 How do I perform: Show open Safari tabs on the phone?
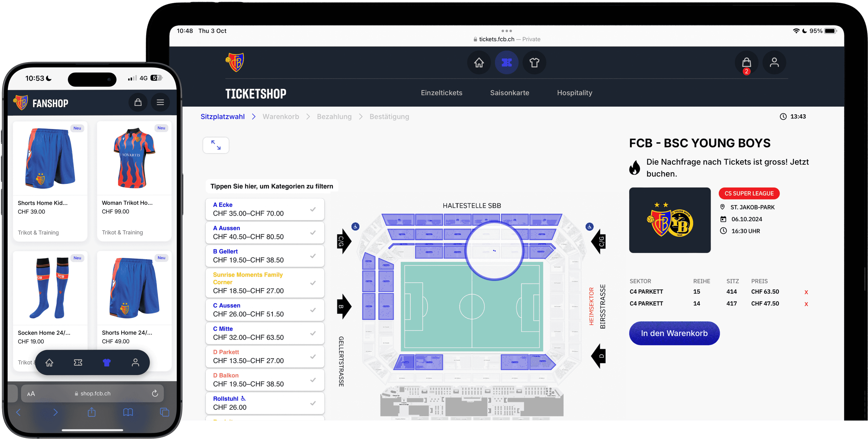tap(164, 412)
